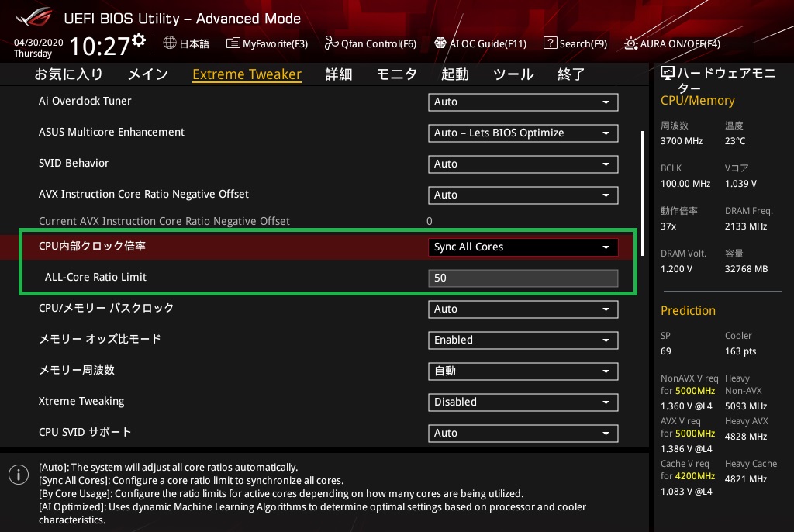Open the 起動 tab
Screen dimensions: 794x532
pyautogui.click(x=454, y=74)
